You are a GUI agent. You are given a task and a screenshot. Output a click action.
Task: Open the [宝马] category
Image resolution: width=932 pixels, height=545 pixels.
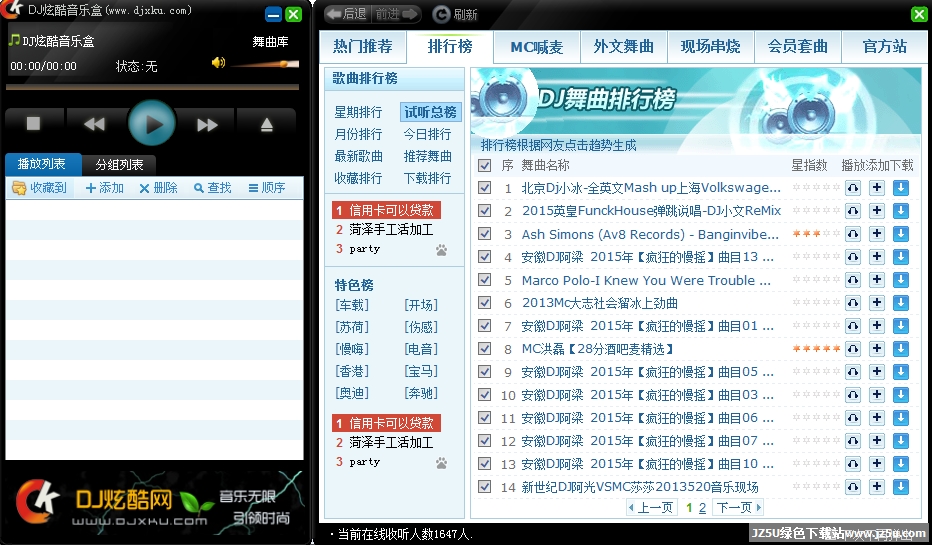(421, 371)
